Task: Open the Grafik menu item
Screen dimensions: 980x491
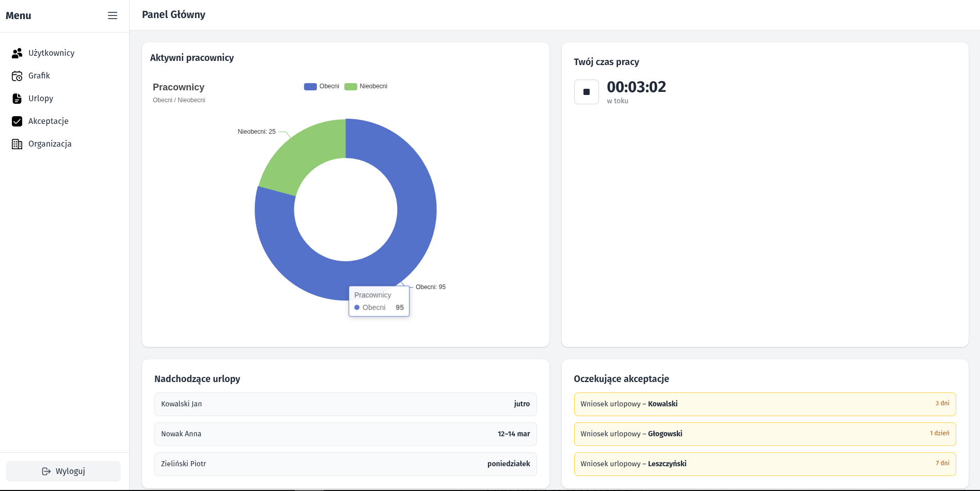Action: (39, 76)
